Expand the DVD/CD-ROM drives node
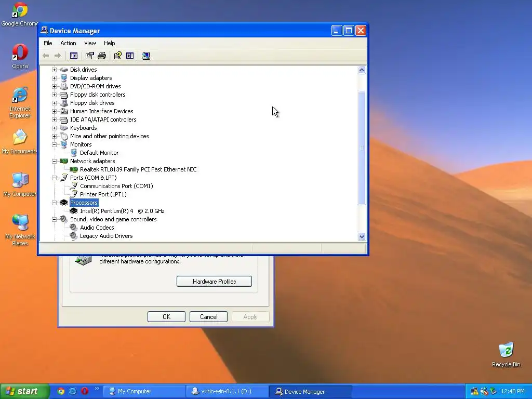 [x=54, y=87]
